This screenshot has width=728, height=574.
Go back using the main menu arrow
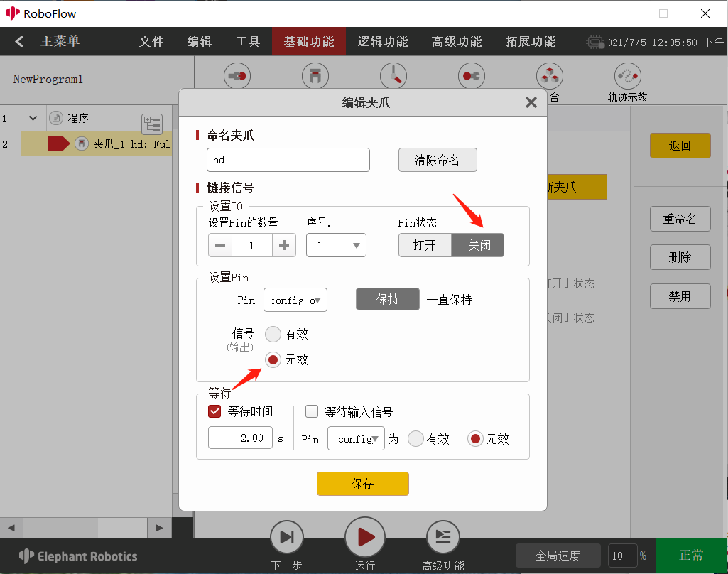[19, 42]
